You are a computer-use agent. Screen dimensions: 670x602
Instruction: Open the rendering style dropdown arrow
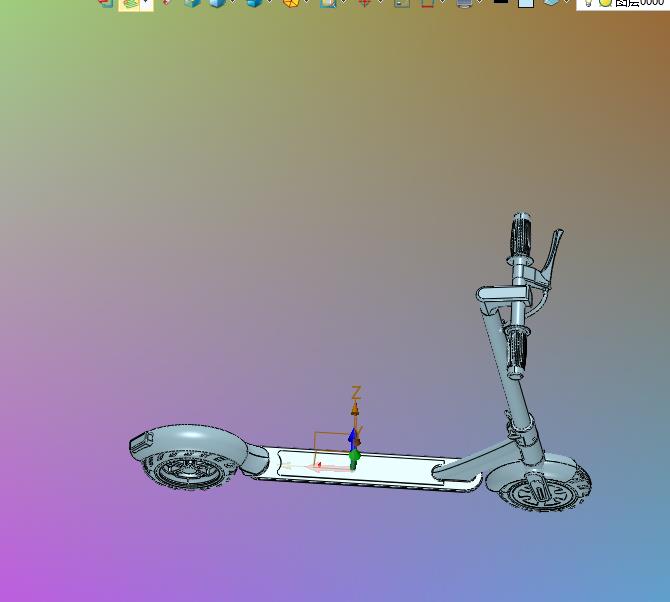[x=146, y=4]
